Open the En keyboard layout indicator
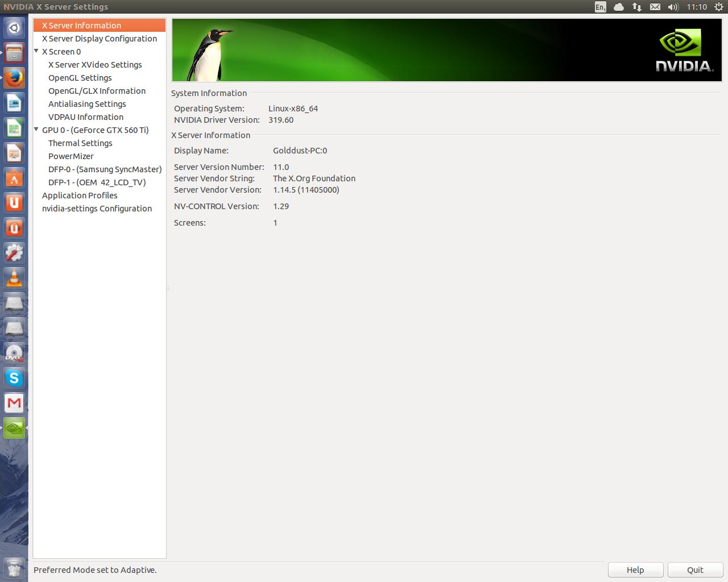The image size is (728, 582). (601, 7)
